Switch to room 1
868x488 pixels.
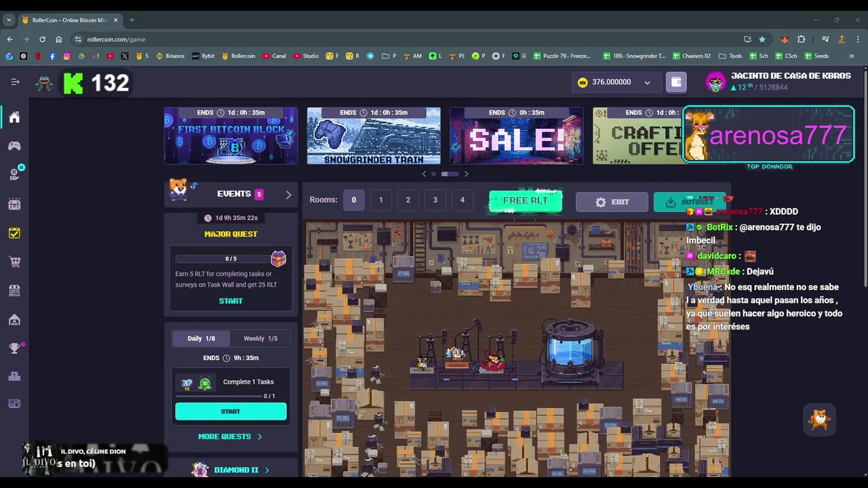(x=380, y=200)
